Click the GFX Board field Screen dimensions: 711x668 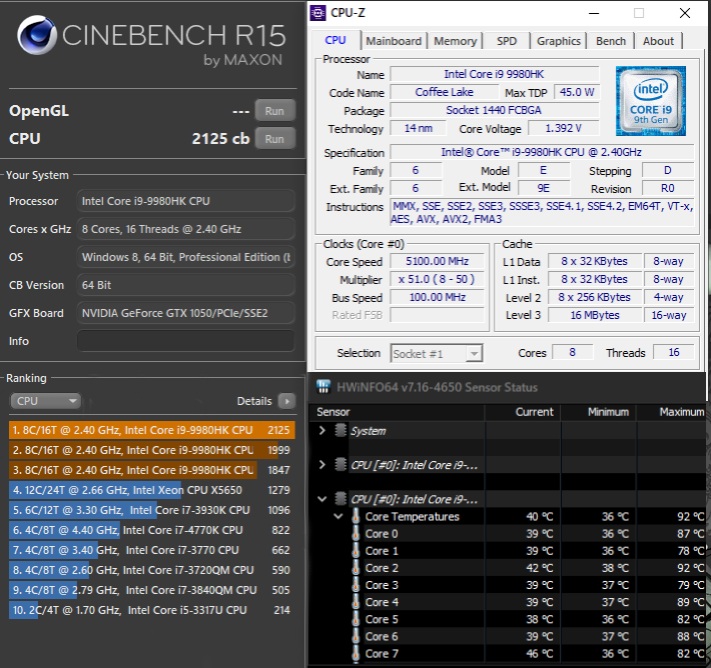pos(186,313)
